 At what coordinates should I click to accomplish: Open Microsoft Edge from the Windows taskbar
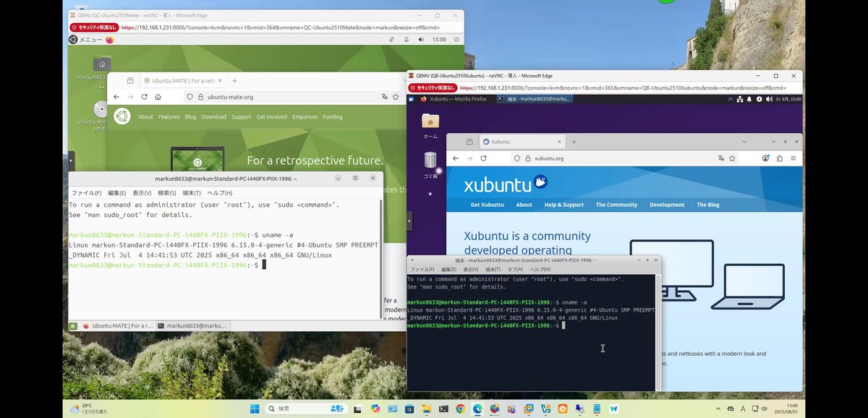tap(477, 409)
